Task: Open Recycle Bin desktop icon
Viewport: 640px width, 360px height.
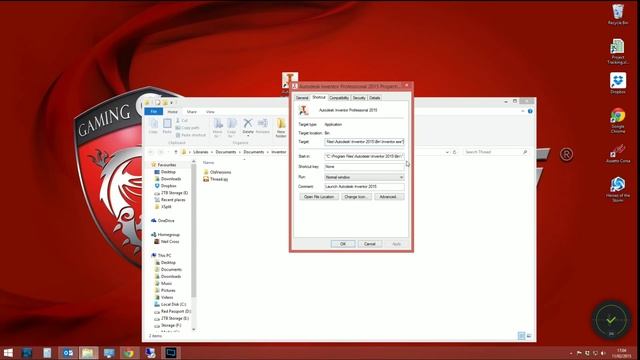Action: coord(618,14)
